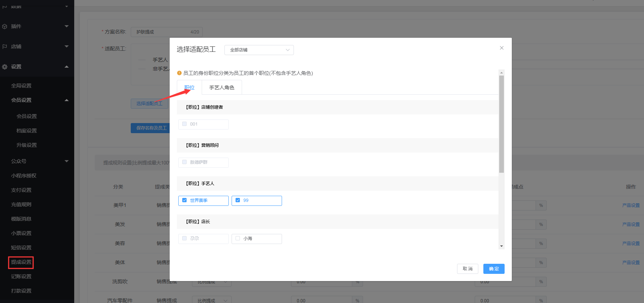The image size is (644, 303).
Task: Click the 【职位】营销顾问 section header
Action: pyautogui.click(x=337, y=145)
